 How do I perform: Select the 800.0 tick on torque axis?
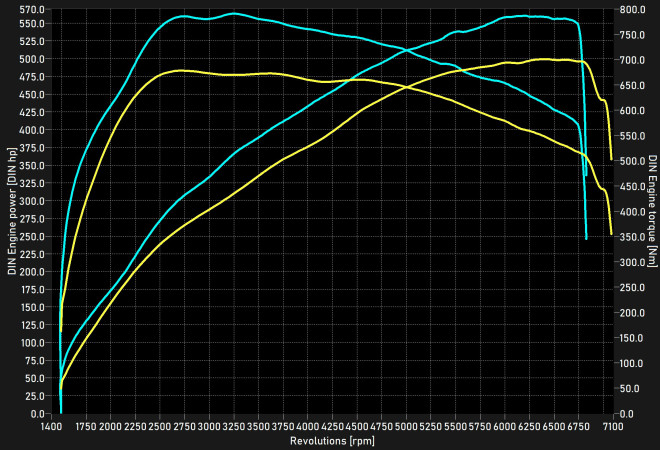tap(632, 10)
